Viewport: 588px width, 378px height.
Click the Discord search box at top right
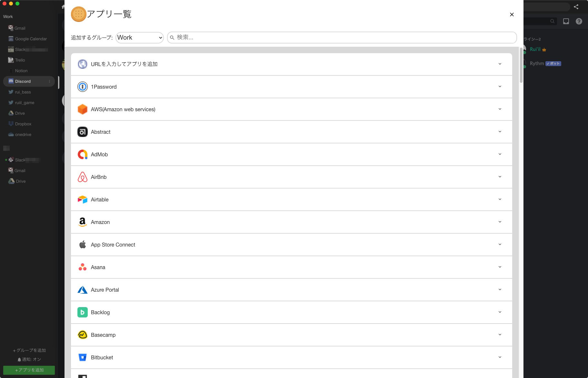[x=540, y=21]
